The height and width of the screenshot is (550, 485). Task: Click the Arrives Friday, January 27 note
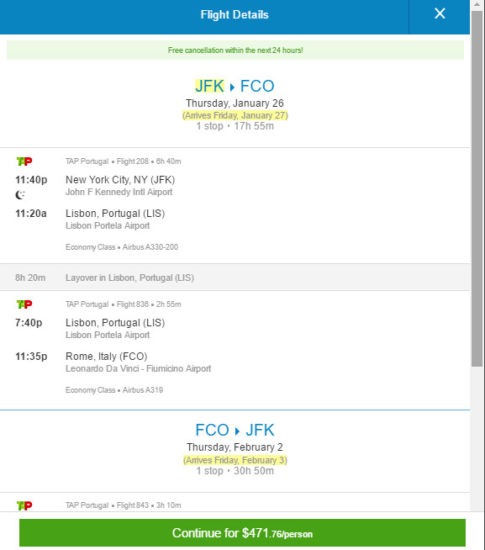click(235, 115)
